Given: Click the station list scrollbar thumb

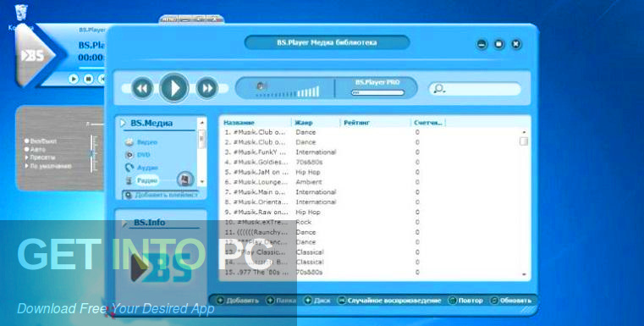Looking at the screenshot, I should coord(524,141).
